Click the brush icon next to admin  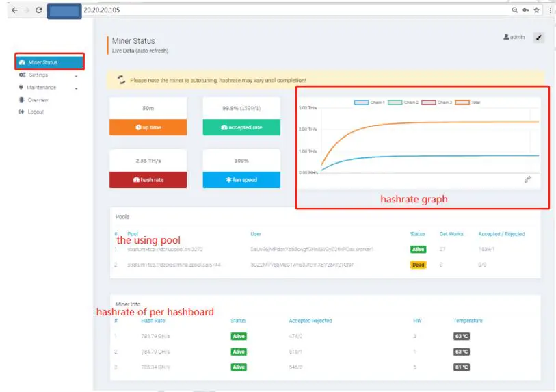pos(539,37)
